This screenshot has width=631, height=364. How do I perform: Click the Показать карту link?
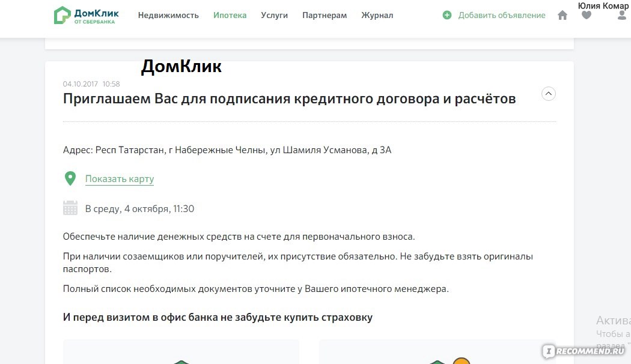120,179
